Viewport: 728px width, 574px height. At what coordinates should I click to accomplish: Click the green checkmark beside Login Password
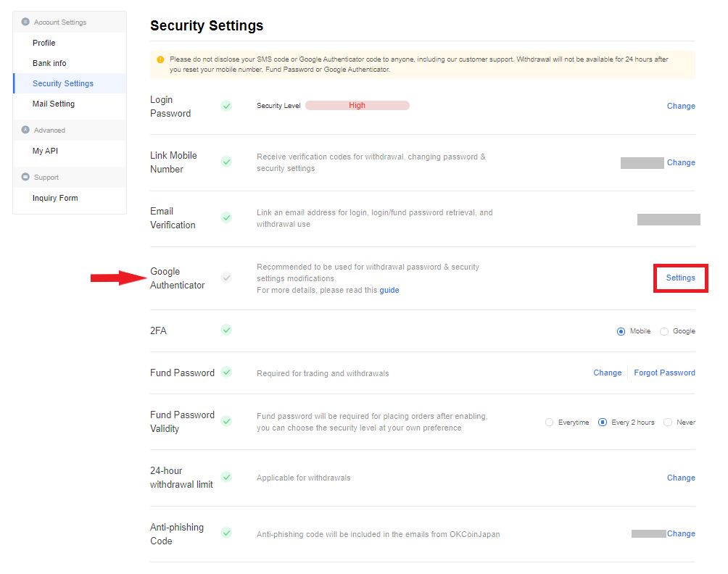coord(226,106)
